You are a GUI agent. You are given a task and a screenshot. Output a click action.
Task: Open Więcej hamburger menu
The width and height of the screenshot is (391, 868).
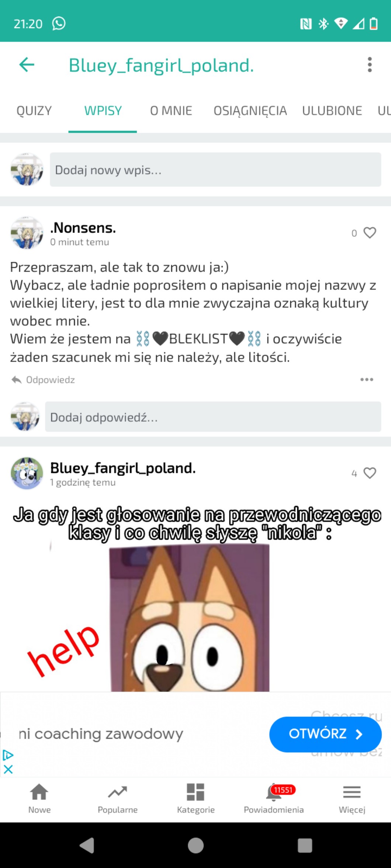tap(352, 798)
